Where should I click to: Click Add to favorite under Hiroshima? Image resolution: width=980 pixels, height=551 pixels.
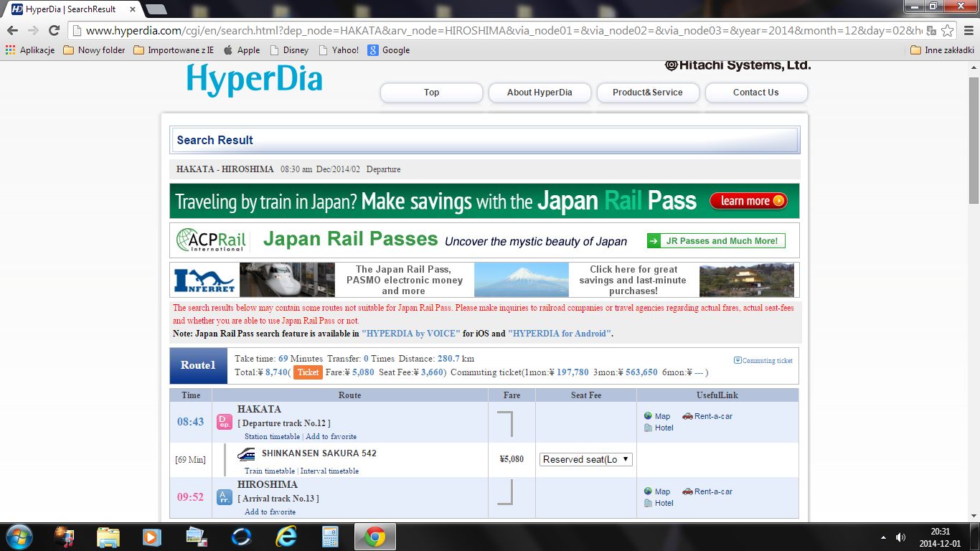(270, 512)
